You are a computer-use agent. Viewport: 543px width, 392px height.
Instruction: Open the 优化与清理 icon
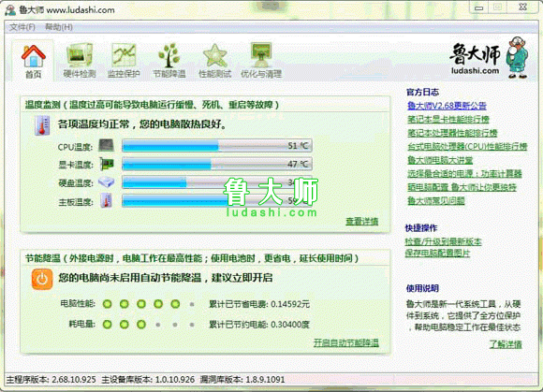coord(261,55)
